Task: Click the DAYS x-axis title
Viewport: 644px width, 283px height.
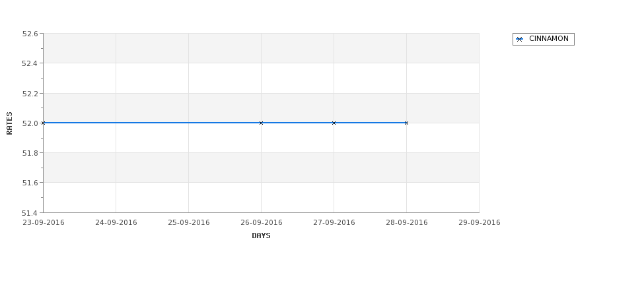Action: tap(261, 236)
